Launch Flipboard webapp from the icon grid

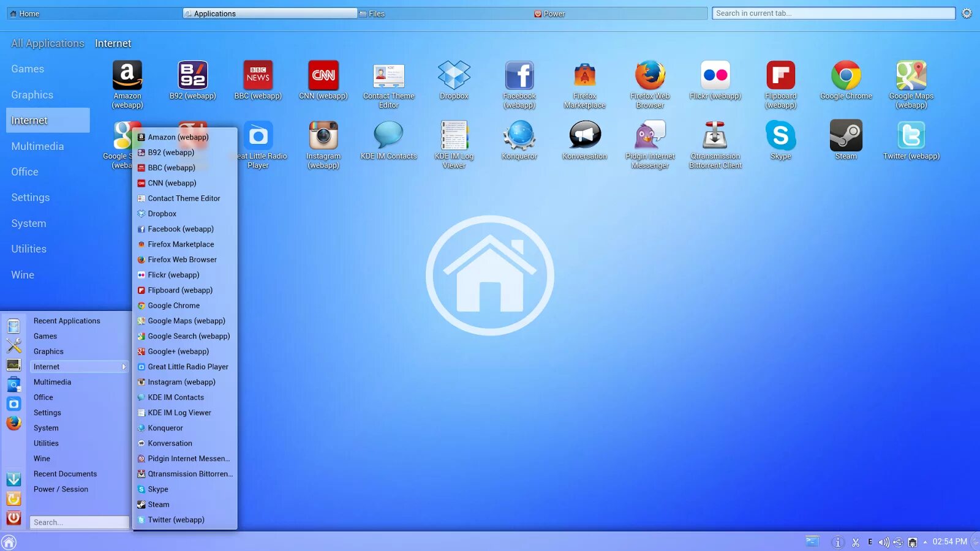click(x=781, y=75)
